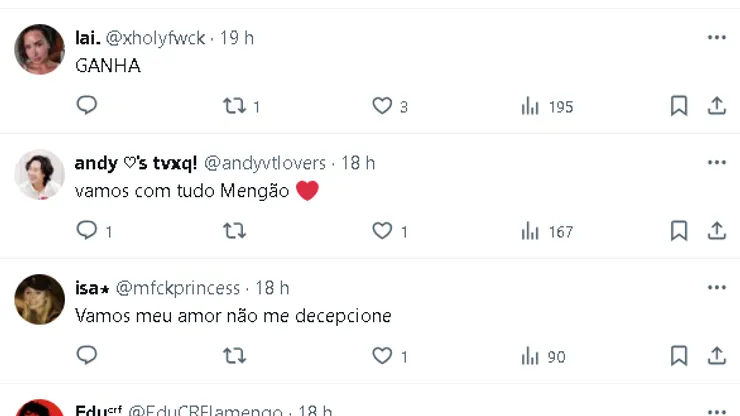
Task: Like andy's 'vamos com tudo Mengão' tweet
Action: (382, 231)
